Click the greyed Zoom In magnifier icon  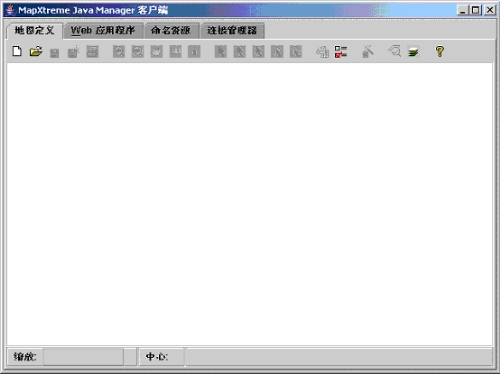(x=119, y=52)
